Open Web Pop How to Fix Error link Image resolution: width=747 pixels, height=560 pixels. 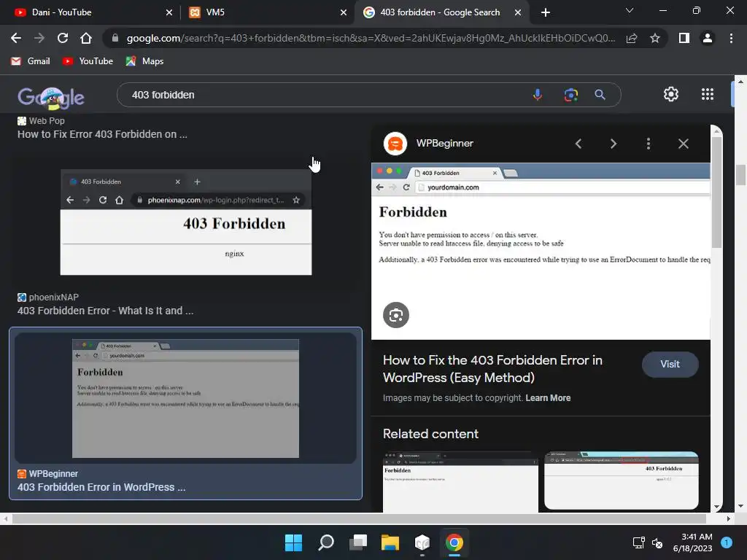[x=102, y=134]
